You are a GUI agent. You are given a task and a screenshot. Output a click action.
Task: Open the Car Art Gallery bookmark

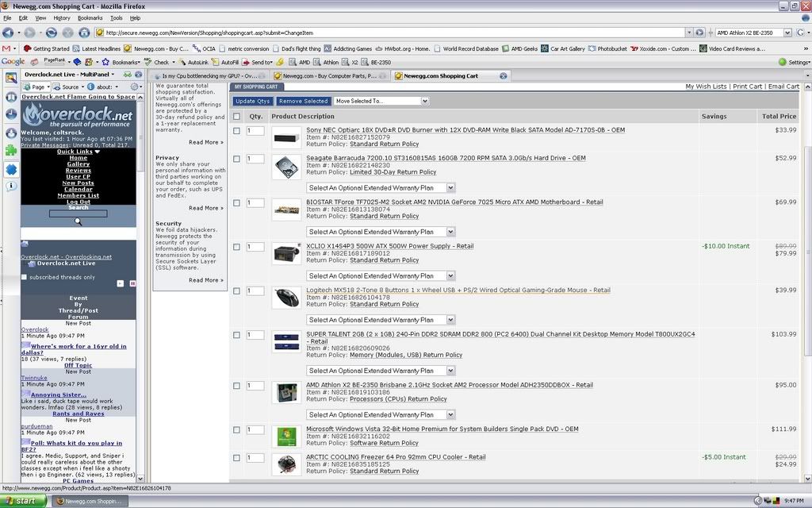click(x=563, y=48)
